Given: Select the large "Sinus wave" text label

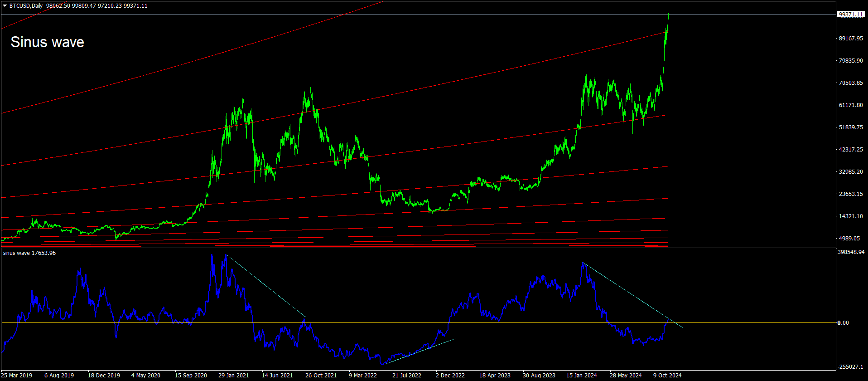Looking at the screenshot, I should coord(48,42).
